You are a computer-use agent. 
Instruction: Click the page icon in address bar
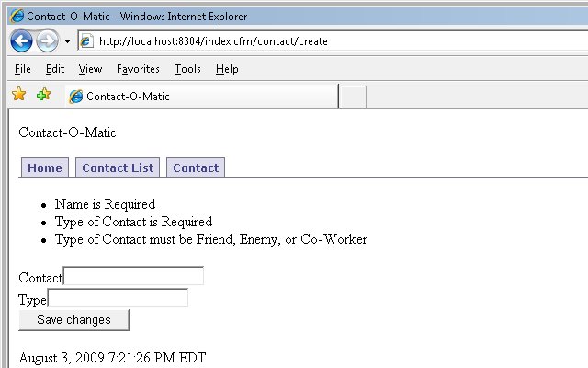click(86, 40)
